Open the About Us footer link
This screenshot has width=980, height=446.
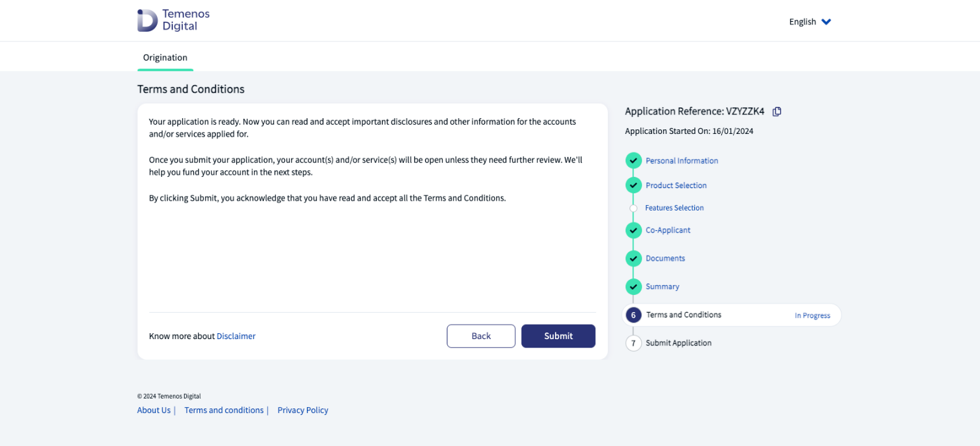click(154, 410)
